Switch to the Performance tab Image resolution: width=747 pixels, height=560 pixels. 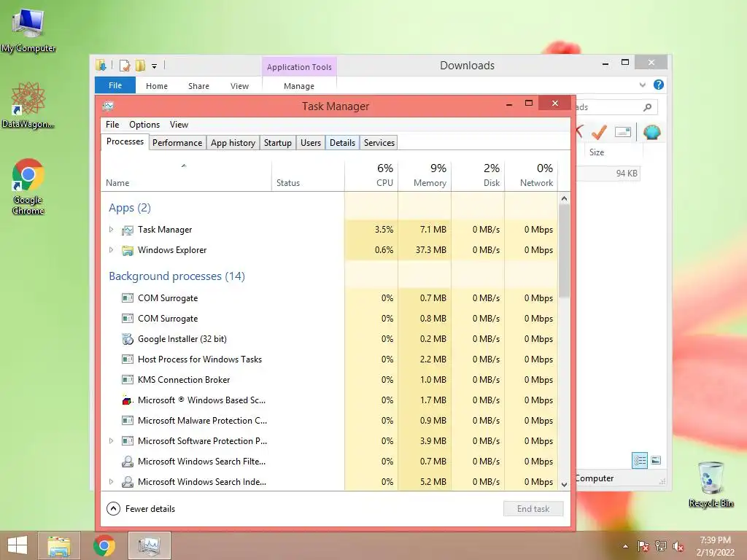(177, 143)
